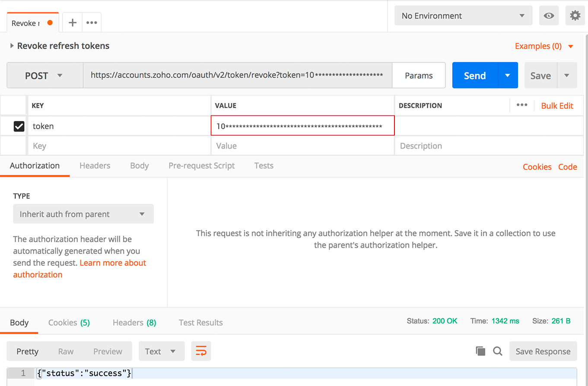Open Inherit auth from parent type dropdown
Viewport: 588px width, 386px height.
pyautogui.click(x=83, y=214)
